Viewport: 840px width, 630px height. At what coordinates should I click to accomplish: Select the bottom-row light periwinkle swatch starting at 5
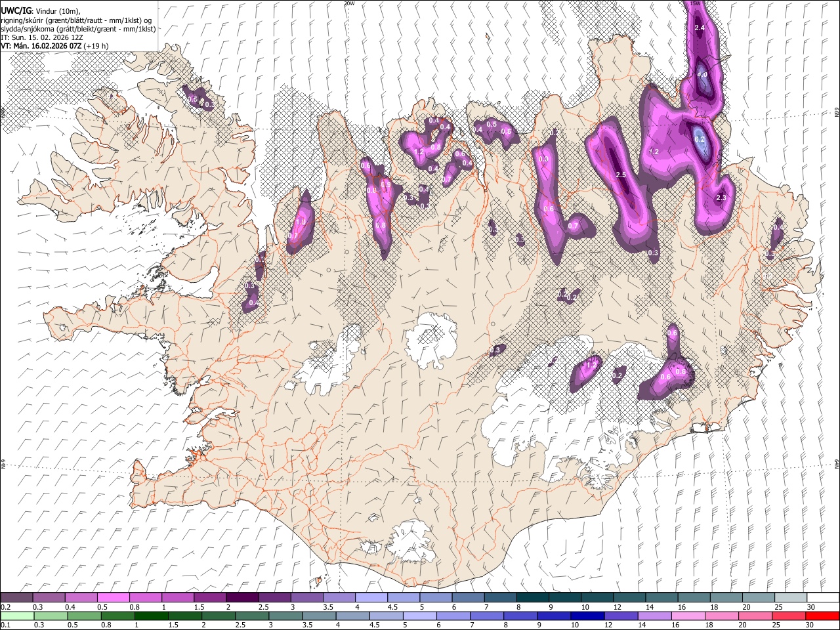(420, 616)
